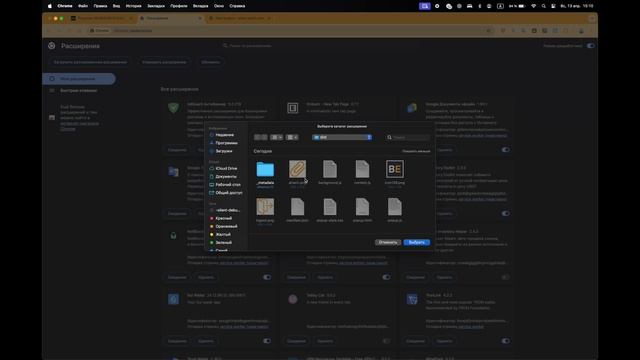This screenshot has height=360, width=640.
Task: Toggle the TronLink extension switch
Action: [x=505, y=341]
